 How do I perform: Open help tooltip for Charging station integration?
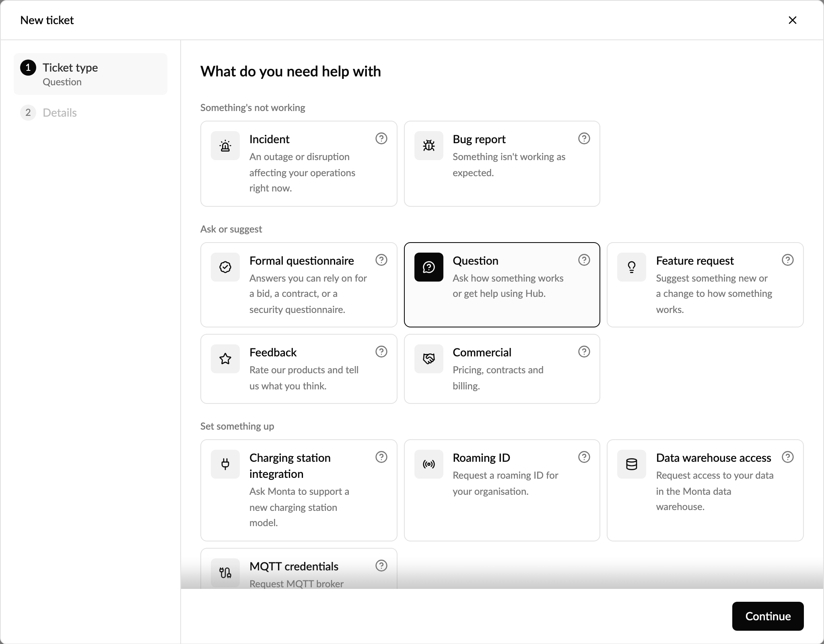point(381,457)
